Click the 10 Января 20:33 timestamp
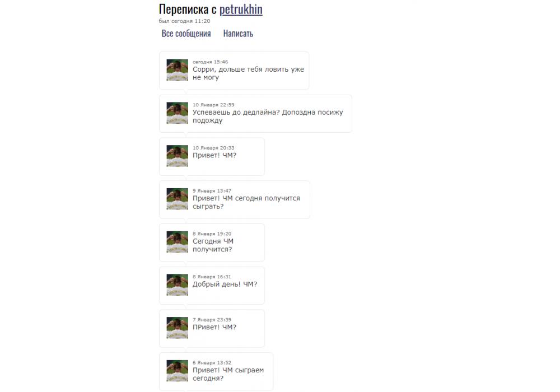The width and height of the screenshot is (560, 392). [213, 148]
